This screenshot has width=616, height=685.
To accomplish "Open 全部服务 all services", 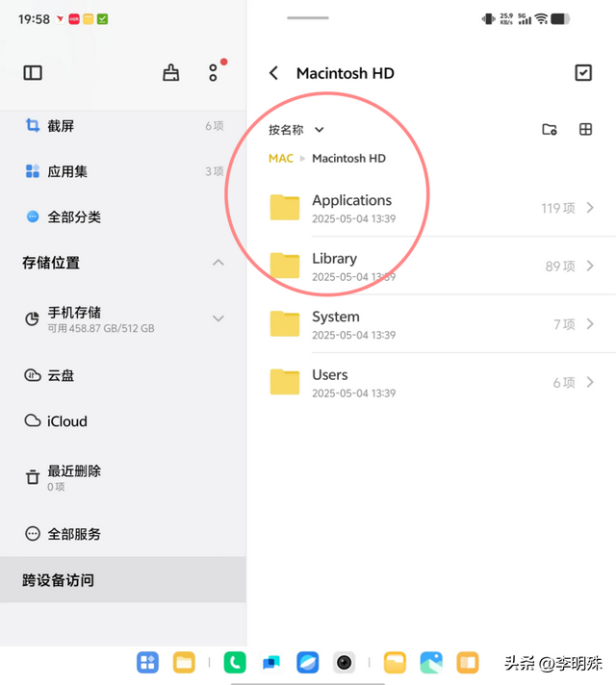I will (x=123, y=534).
